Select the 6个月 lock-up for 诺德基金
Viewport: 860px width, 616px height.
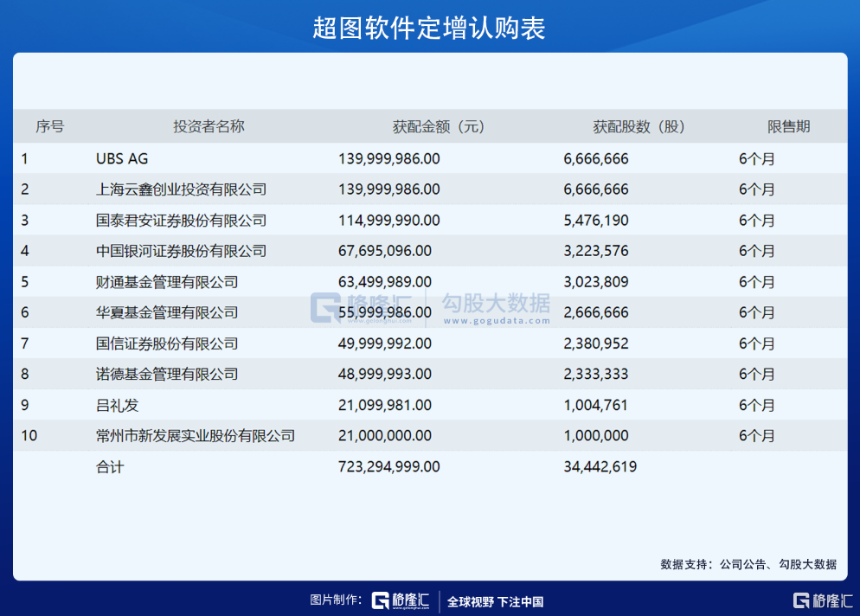(x=757, y=374)
